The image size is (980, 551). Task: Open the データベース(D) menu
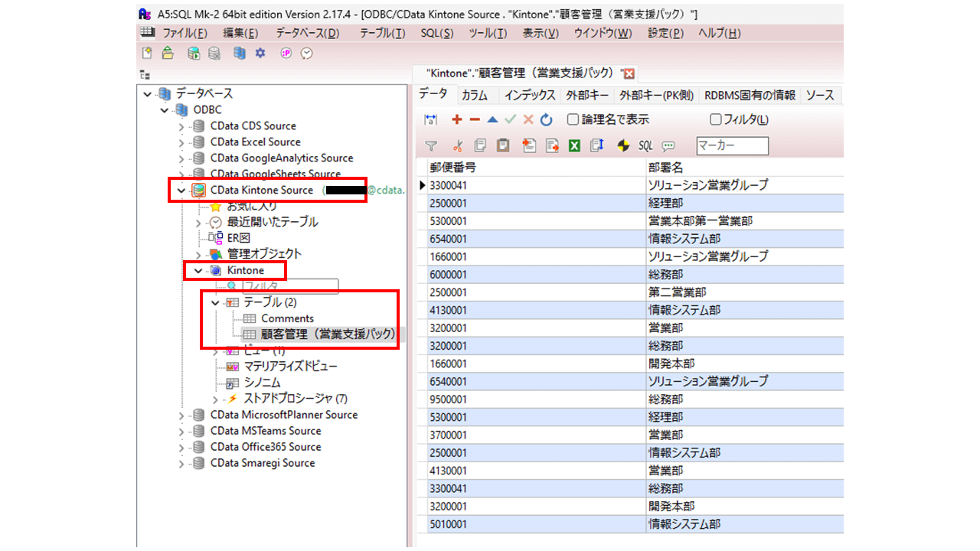[308, 34]
